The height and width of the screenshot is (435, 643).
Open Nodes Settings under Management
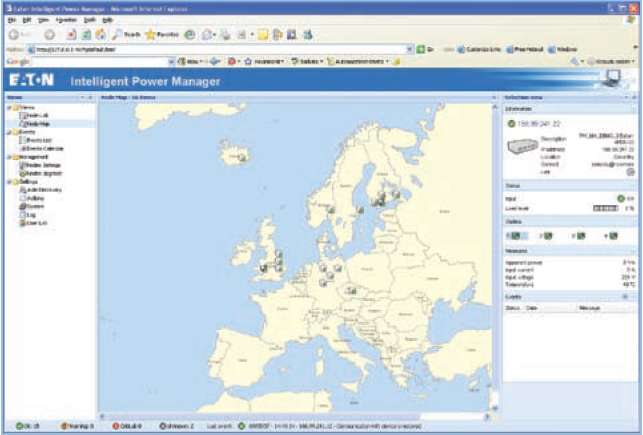pos(40,165)
